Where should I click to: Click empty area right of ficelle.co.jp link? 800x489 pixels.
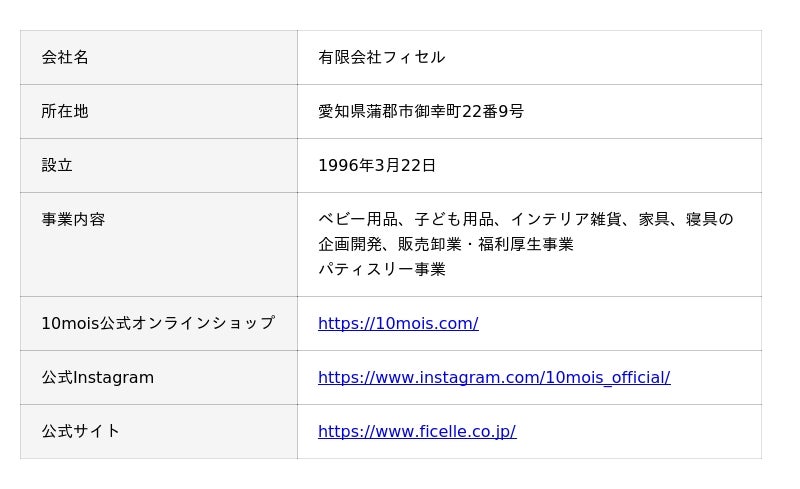coord(639,431)
